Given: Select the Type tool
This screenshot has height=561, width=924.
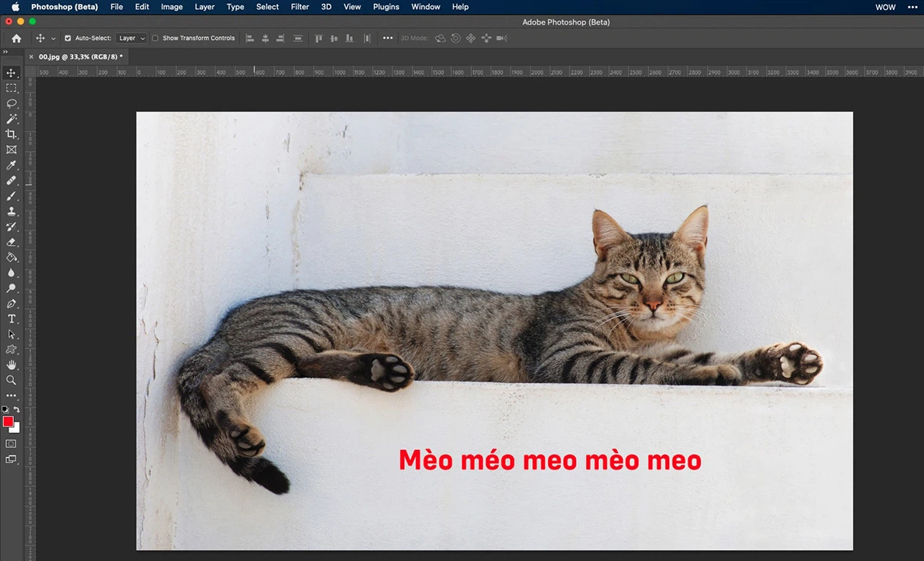Looking at the screenshot, I should 11,318.
